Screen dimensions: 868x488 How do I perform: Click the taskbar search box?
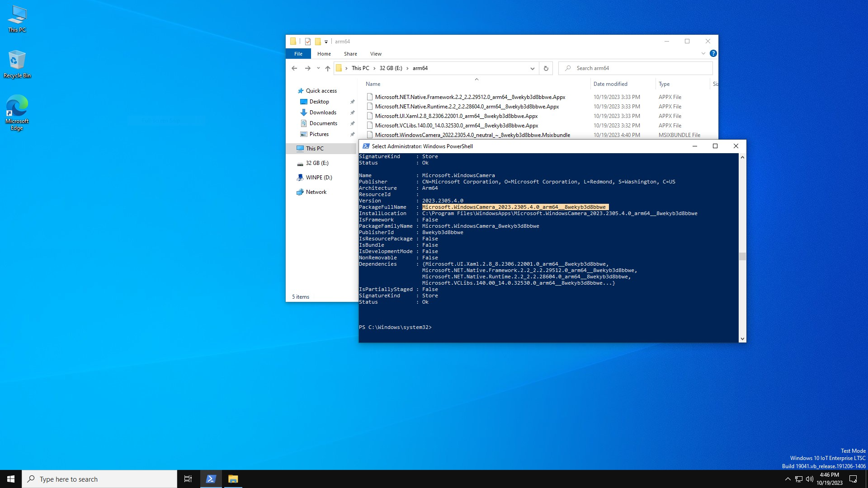(99, 479)
